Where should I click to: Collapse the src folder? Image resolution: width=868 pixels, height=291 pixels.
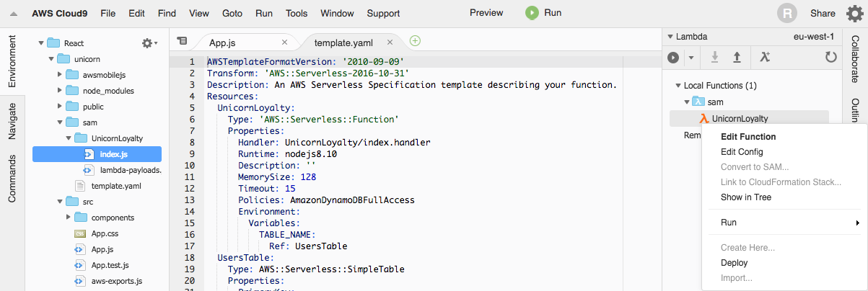tap(59, 202)
